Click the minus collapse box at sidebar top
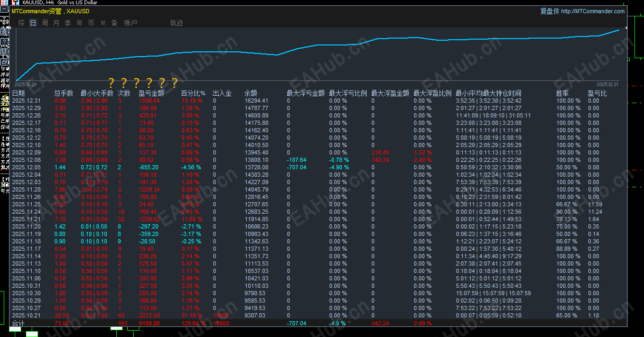The image size is (644, 337). [x=4, y=9]
